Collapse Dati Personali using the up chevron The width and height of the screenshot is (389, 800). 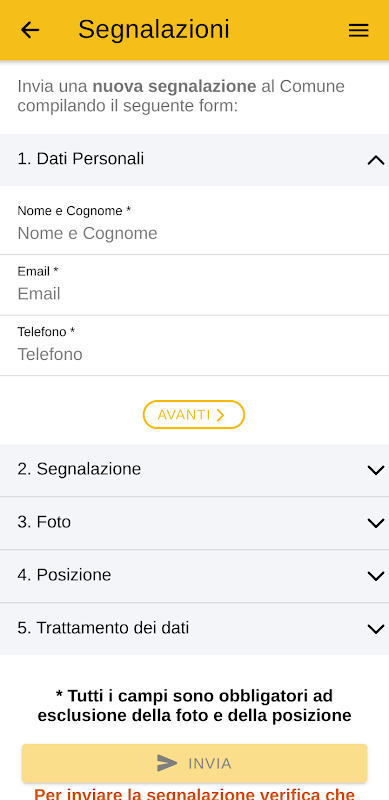[x=376, y=160]
